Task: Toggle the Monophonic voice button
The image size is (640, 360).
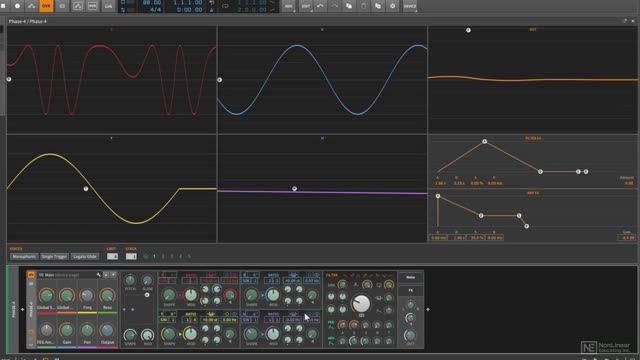Action: [x=24, y=257]
